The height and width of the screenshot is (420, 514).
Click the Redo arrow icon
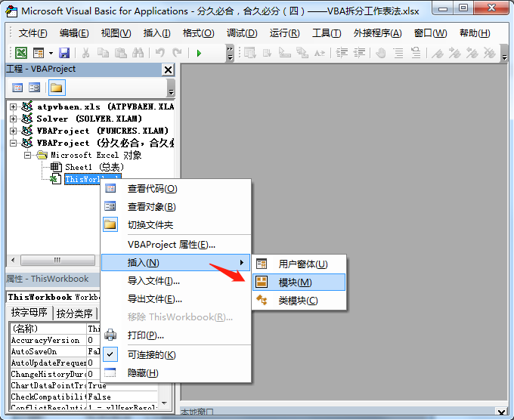click(178, 53)
